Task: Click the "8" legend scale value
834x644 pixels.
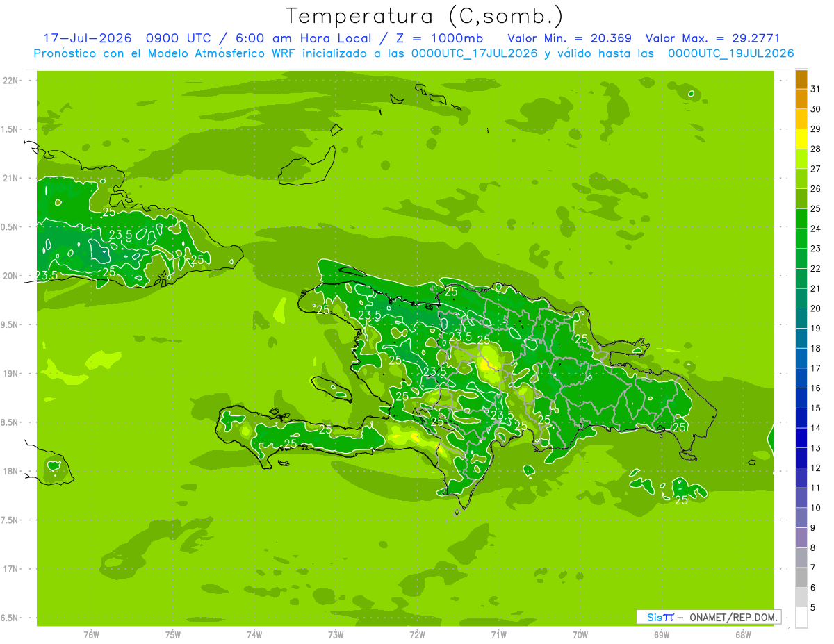Action: pos(812,548)
